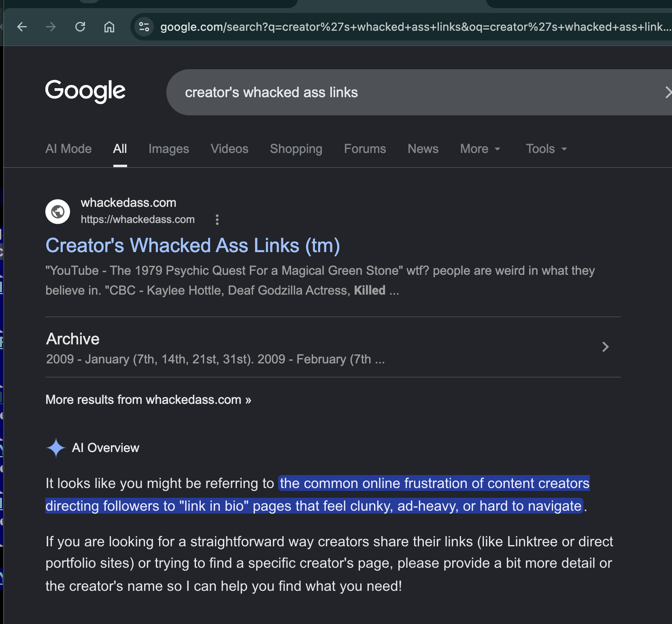The height and width of the screenshot is (624, 672).
Task: Select the Forums search tab
Action: [365, 149]
